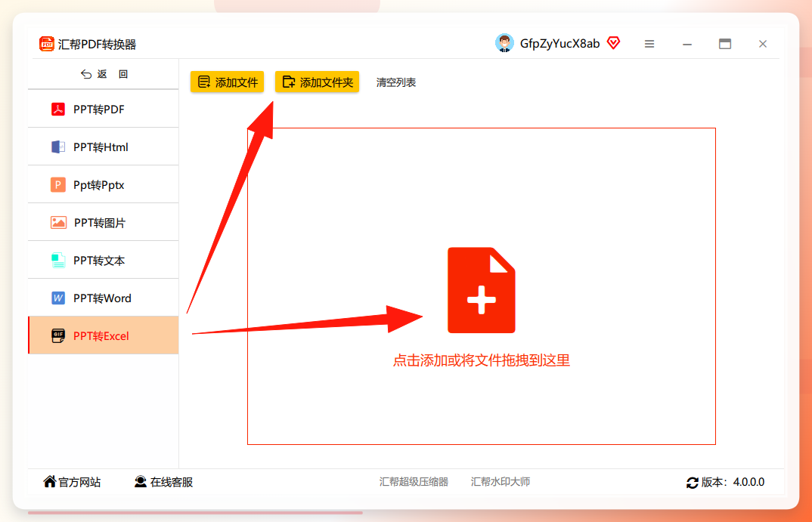
Task: Open the 汇帮水印大师 link
Action: [x=501, y=482]
